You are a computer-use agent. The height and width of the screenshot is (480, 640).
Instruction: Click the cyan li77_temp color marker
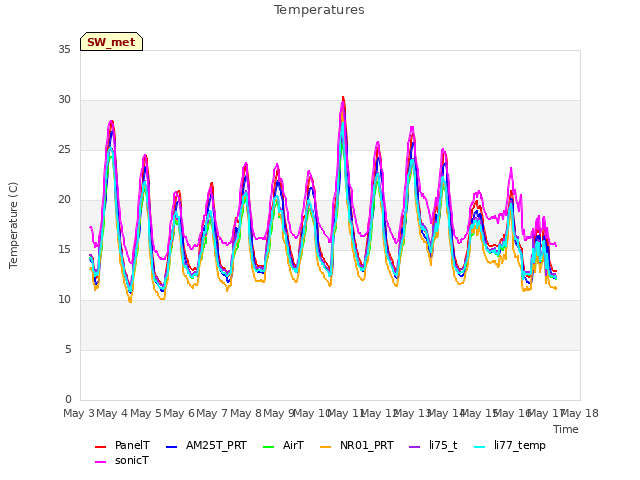[480, 447]
